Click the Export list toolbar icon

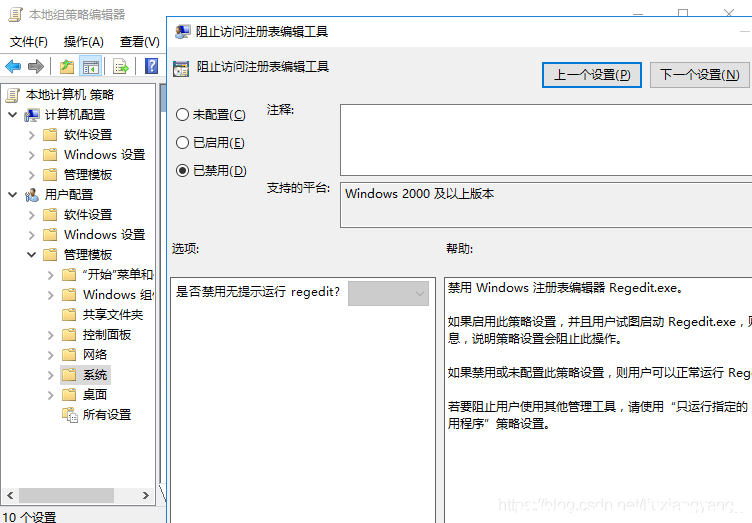click(x=121, y=66)
